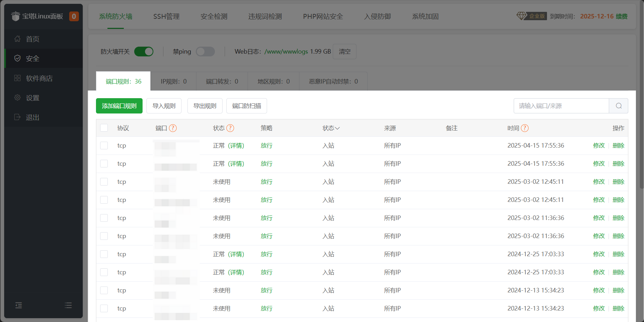Turn off the firewall switch
Viewport: 644px width, 322px height.
[144, 52]
